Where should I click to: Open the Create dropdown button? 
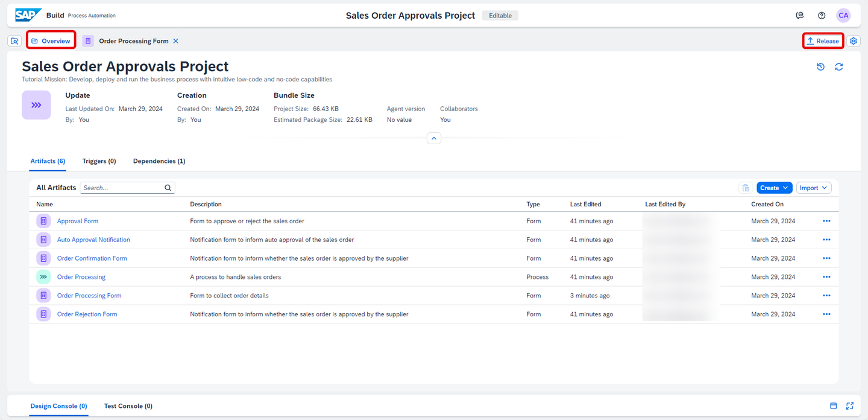(x=775, y=188)
